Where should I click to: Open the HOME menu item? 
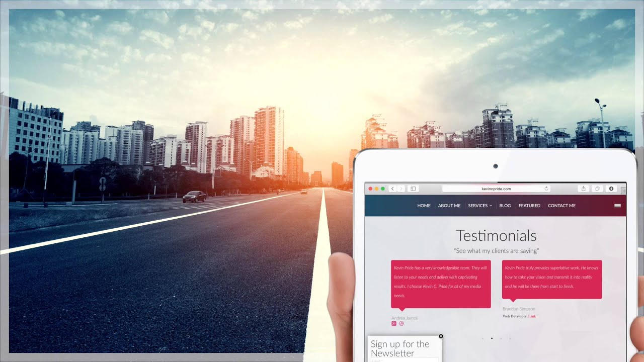point(424,206)
